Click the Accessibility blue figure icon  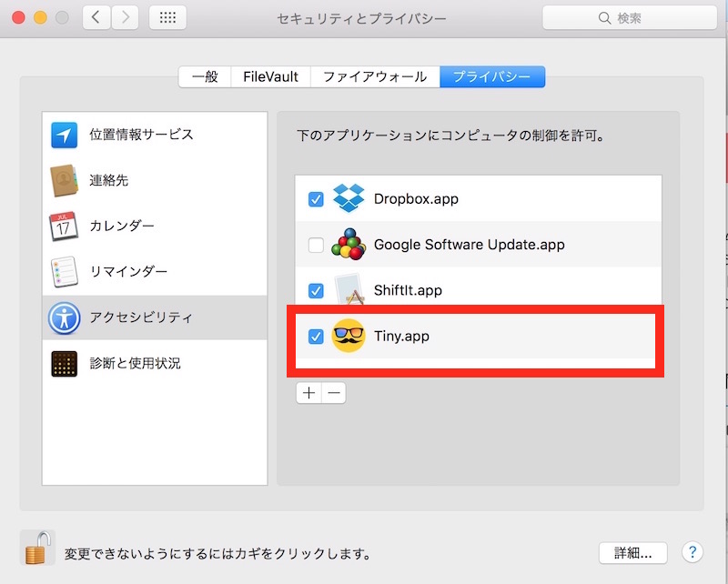(x=64, y=318)
